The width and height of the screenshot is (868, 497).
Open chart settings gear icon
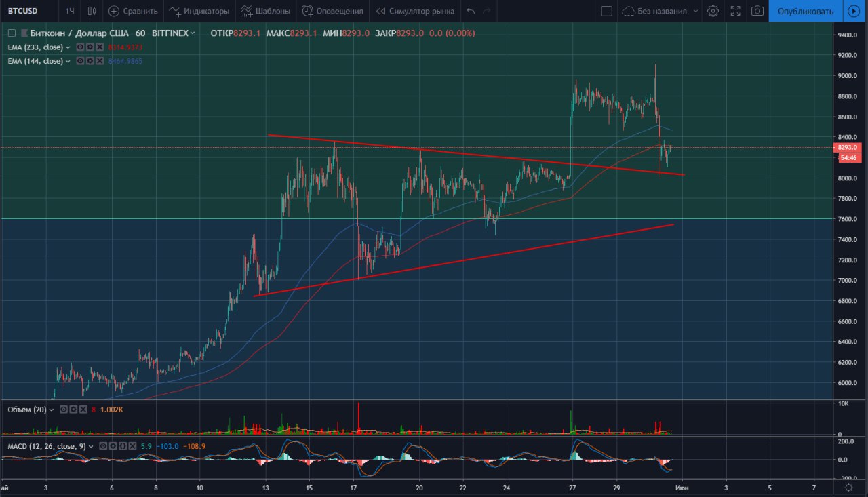[713, 11]
